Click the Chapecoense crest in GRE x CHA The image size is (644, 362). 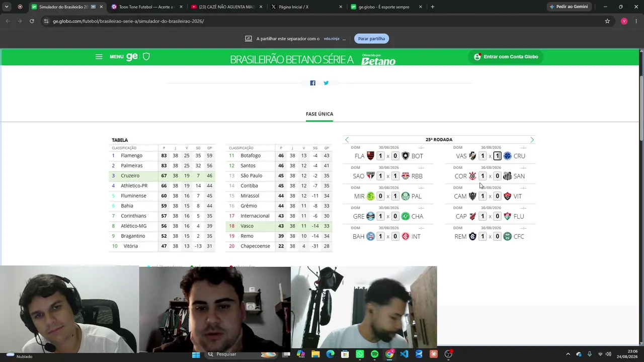click(406, 216)
